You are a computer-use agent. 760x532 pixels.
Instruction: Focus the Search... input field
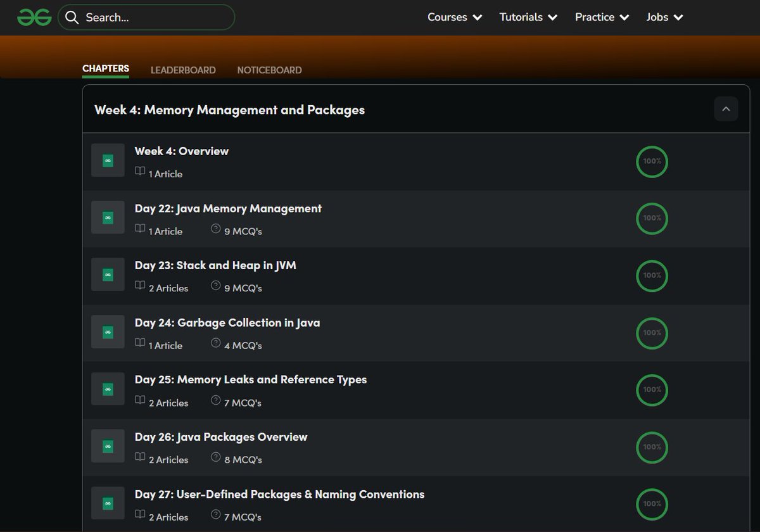click(x=146, y=17)
